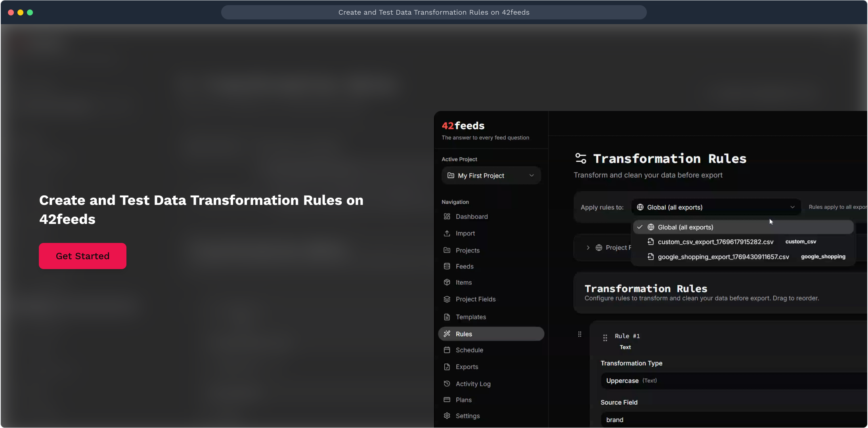Grab Rule #1 drag handle icon

605,338
